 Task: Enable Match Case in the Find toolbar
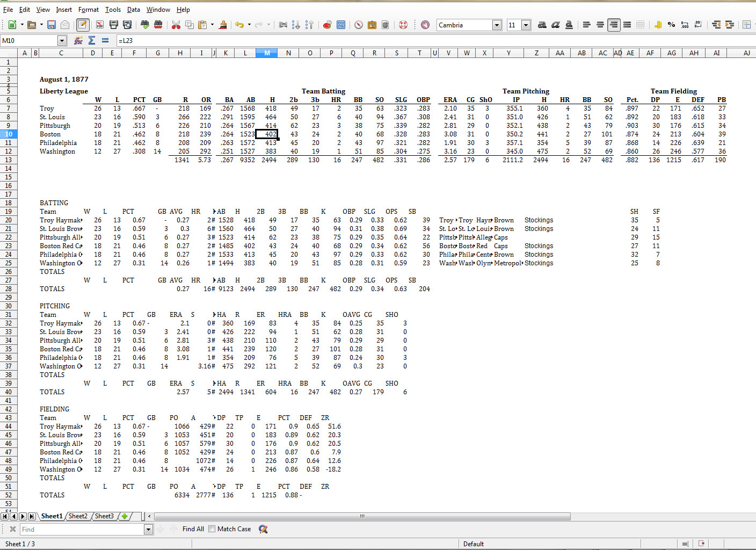[212, 529]
